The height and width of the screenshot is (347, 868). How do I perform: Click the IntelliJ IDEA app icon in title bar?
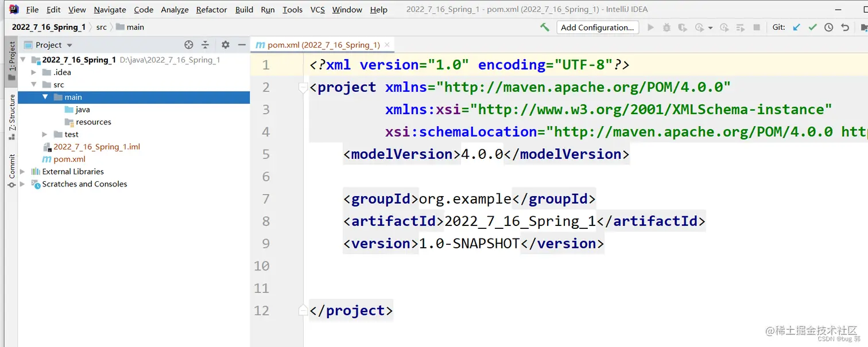tap(14, 9)
